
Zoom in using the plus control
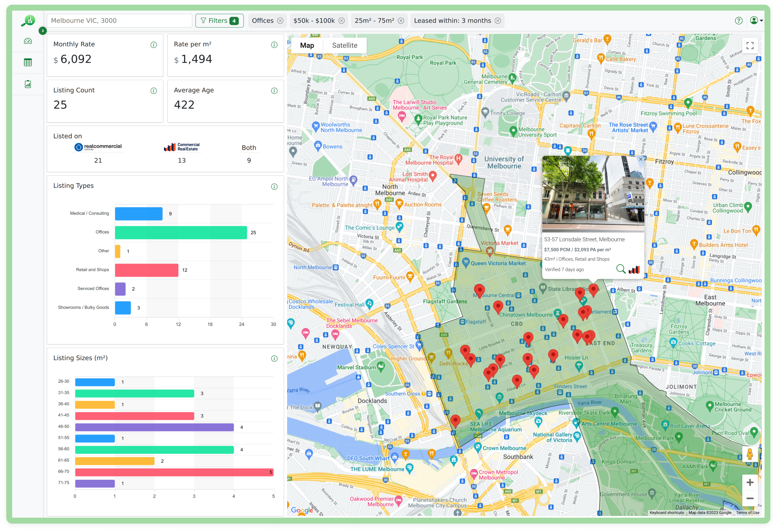pos(750,482)
